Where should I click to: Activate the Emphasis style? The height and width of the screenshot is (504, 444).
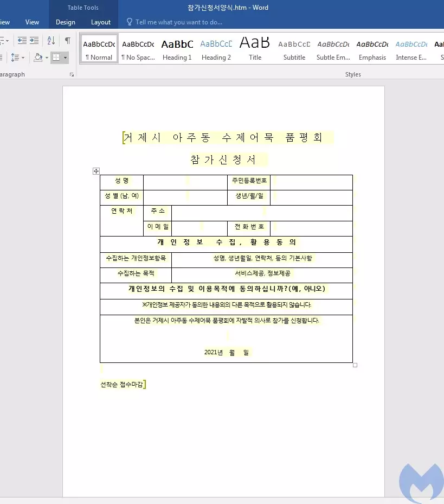click(372, 49)
